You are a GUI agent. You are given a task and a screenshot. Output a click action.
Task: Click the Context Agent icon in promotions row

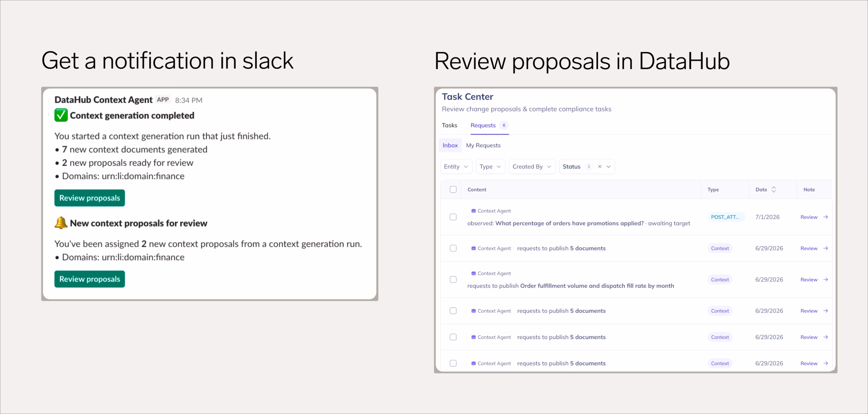(473, 211)
